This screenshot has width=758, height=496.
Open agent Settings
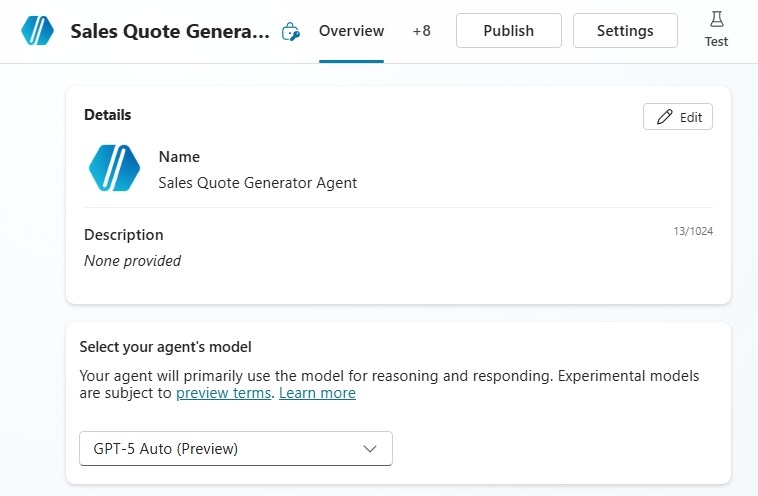[x=624, y=31]
